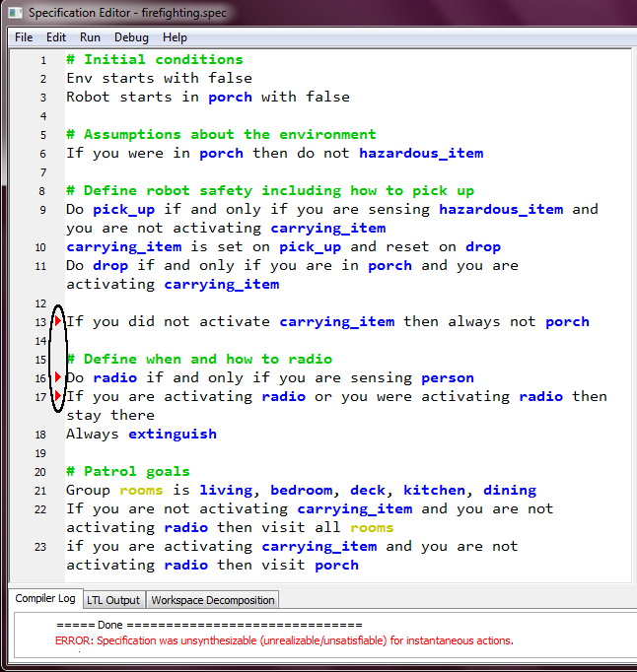637x672 pixels.
Task: Open the Help menu
Action: click(175, 37)
